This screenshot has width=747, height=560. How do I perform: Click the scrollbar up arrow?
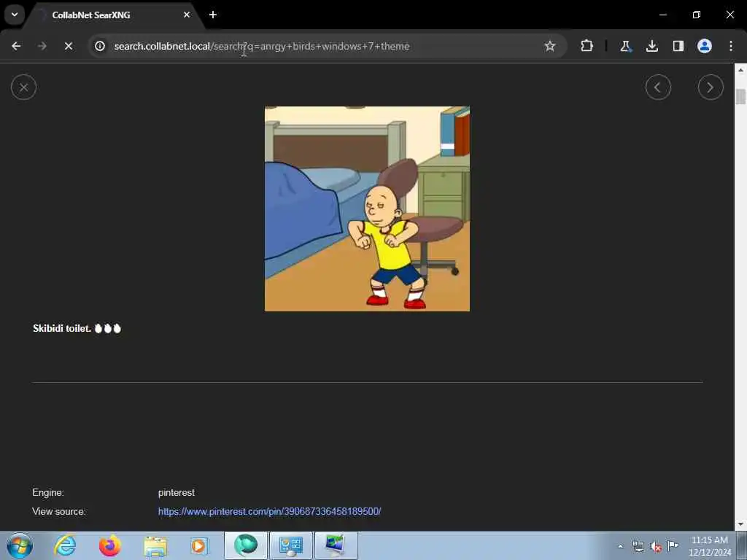(740, 69)
